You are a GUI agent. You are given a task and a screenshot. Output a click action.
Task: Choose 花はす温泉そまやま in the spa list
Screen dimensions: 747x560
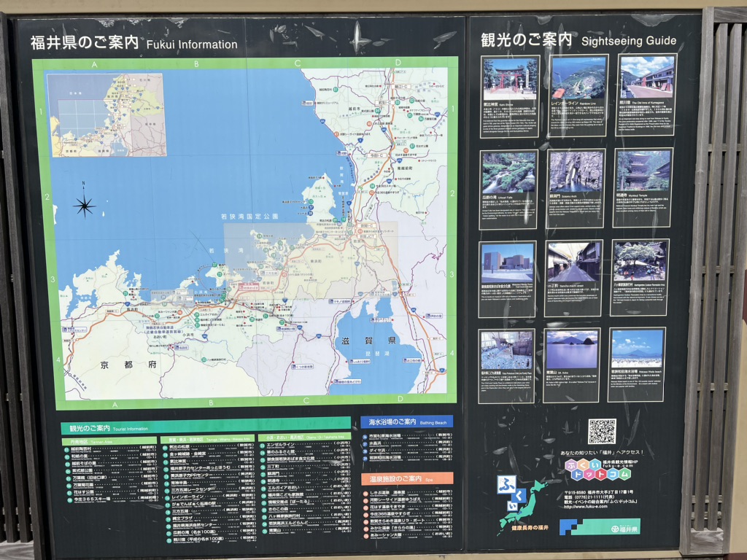coord(407,507)
